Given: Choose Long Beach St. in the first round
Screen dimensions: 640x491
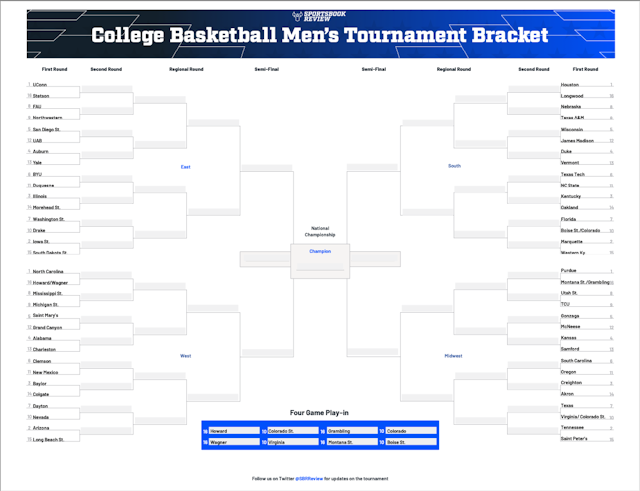Looking at the screenshot, I should pos(50,438).
